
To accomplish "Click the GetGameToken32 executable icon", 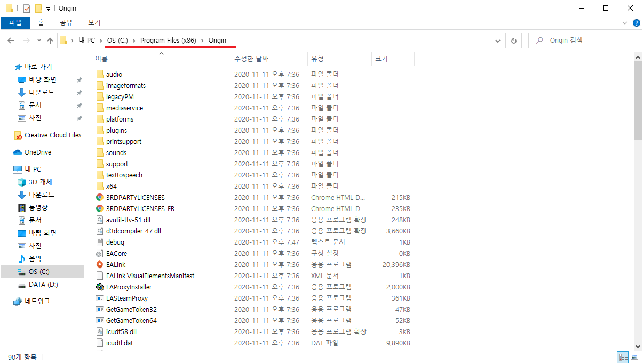I will pos(99,309).
